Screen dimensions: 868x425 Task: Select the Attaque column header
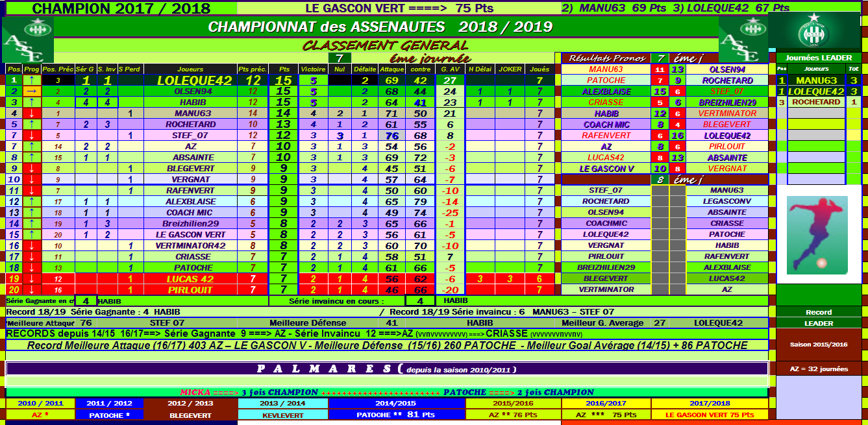pyautogui.click(x=392, y=69)
